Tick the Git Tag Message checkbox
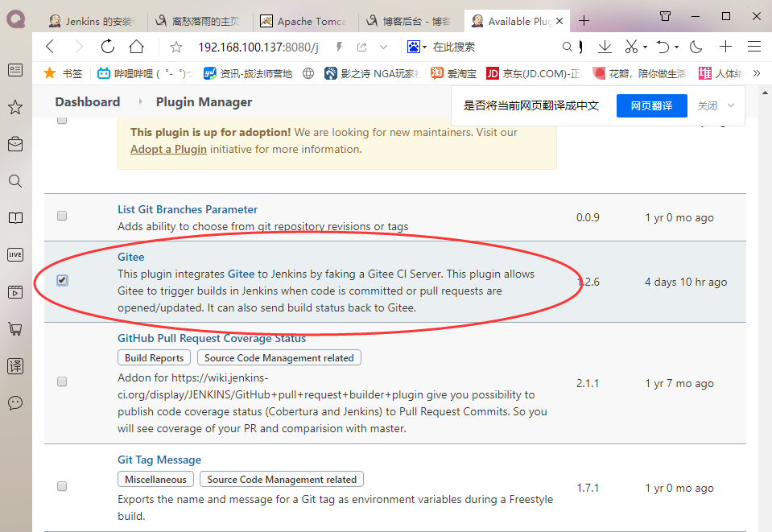Screen dimensions: 772x532 tap(62, 486)
